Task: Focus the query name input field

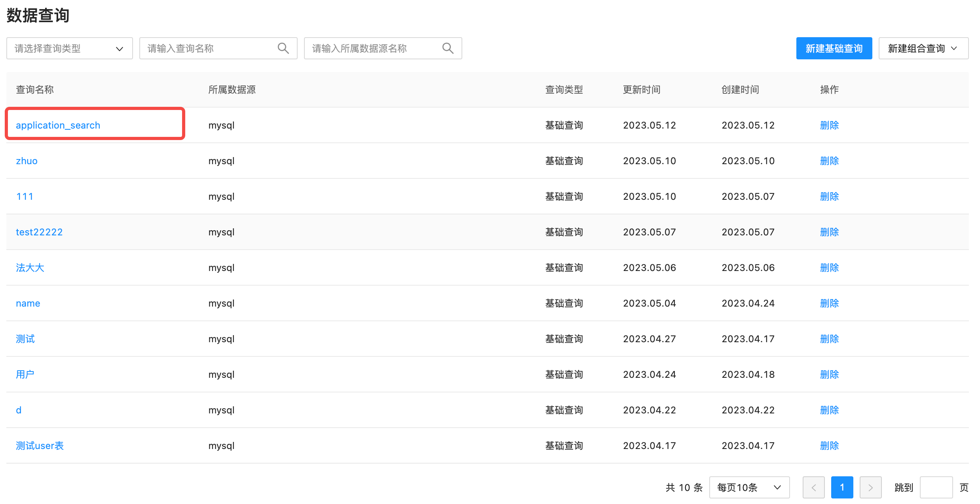Action: pos(210,48)
